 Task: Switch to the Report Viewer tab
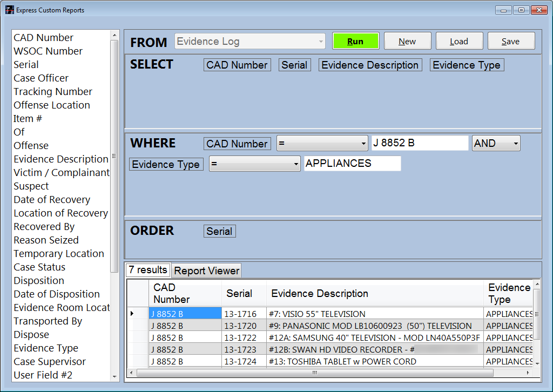click(206, 270)
